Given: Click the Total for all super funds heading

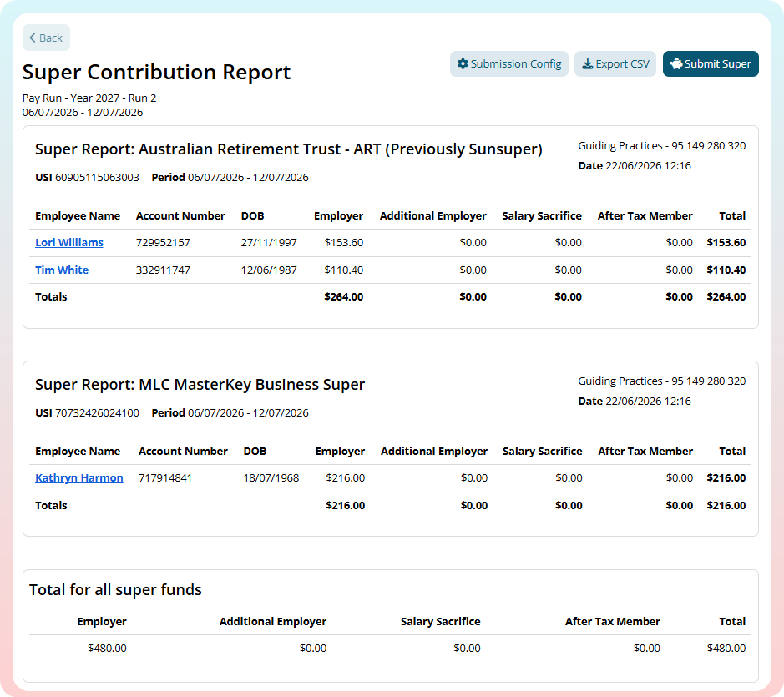Looking at the screenshot, I should tap(115, 590).
